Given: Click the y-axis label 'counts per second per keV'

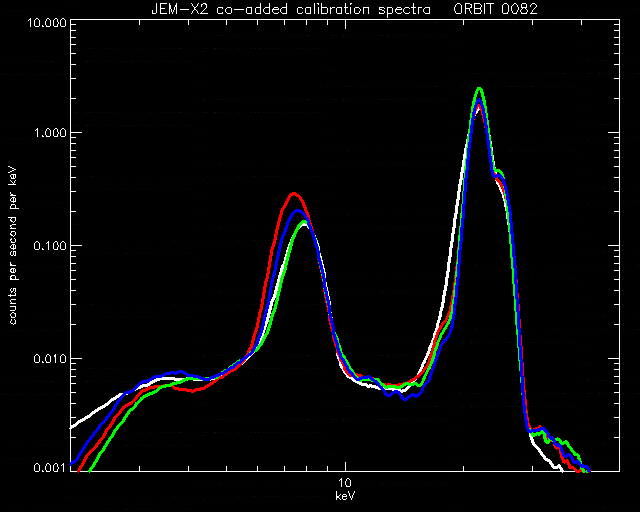Looking at the screenshot, I should click(x=13, y=246).
